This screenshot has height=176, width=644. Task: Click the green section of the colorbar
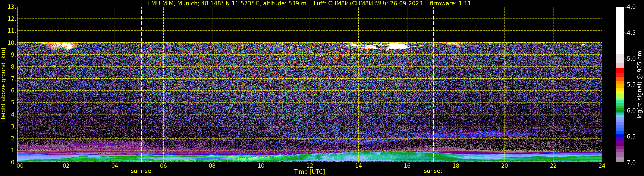click(620, 106)
